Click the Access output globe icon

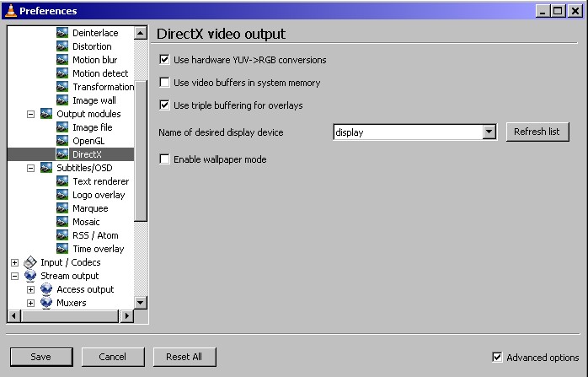pos(46,289)
